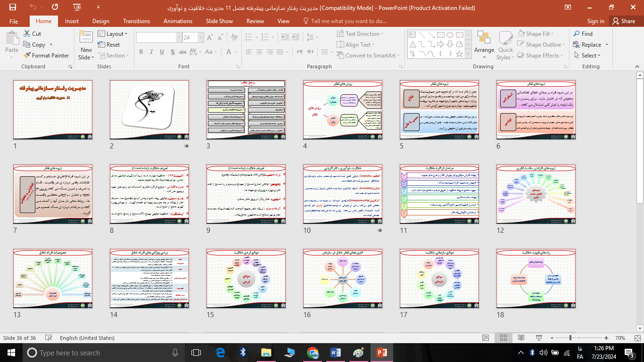Toggle Reading View in status bar
The height and width of the screenshot is (362, 644).
point(520,338)
